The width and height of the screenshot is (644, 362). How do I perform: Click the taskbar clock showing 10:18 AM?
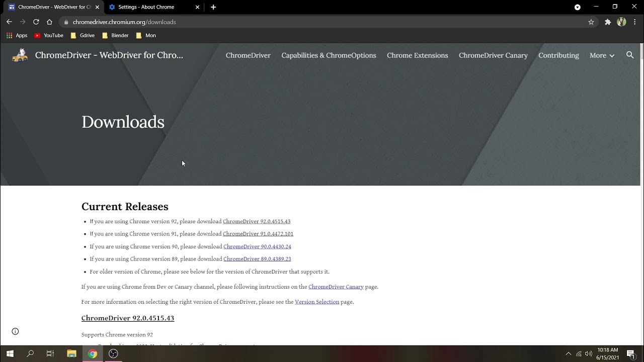[x=608, y=353]
